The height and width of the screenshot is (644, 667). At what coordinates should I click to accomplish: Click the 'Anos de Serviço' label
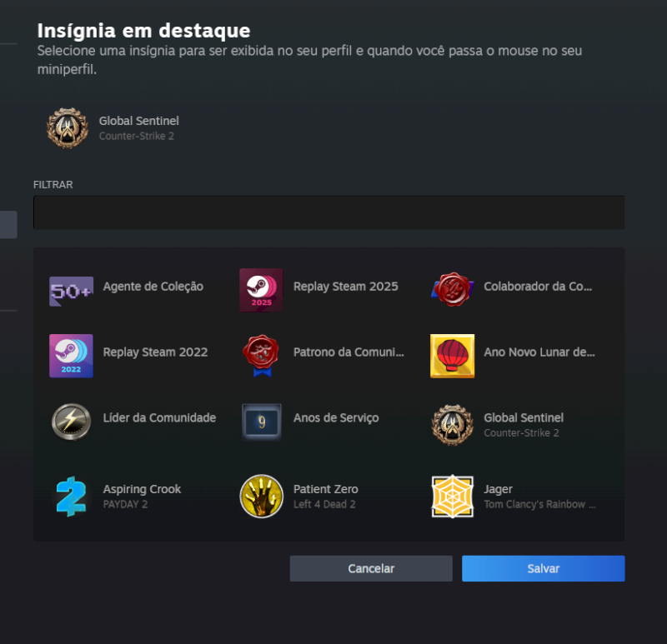[x=336, y=418]
